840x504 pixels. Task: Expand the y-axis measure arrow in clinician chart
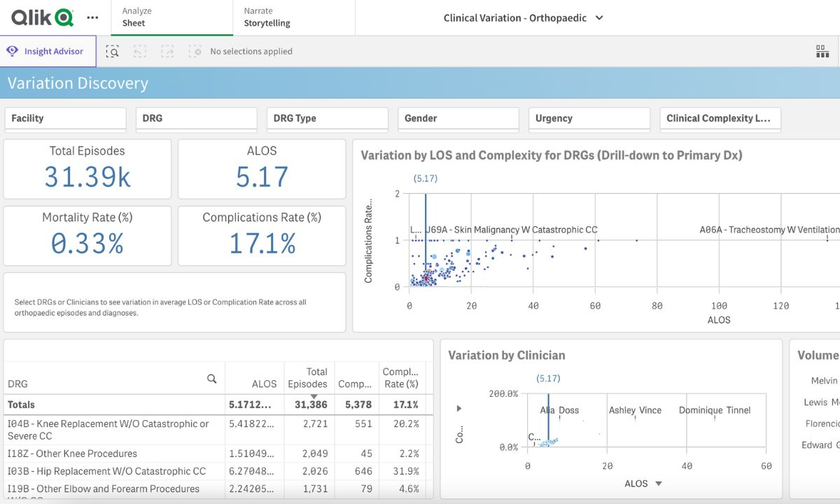pos(459,408)
